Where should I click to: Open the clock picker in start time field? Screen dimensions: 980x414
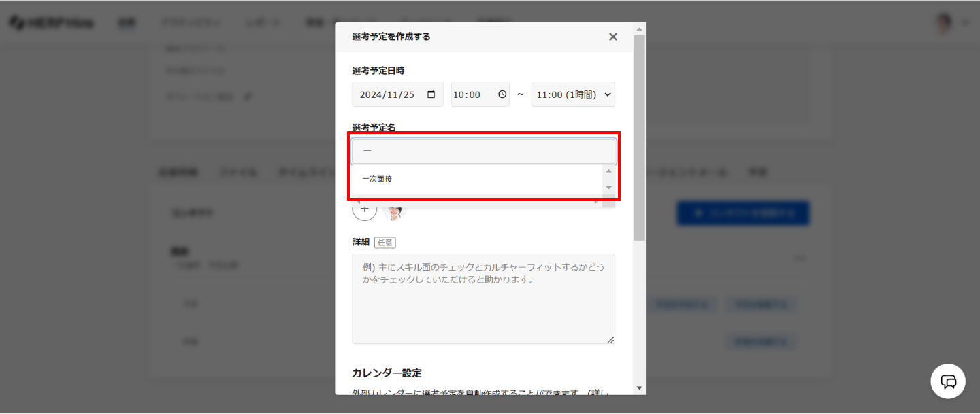coord(502,94)
